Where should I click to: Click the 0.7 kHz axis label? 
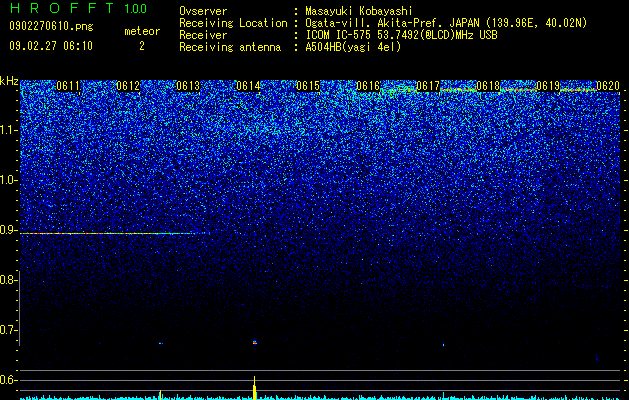click(x=9, y=330)
